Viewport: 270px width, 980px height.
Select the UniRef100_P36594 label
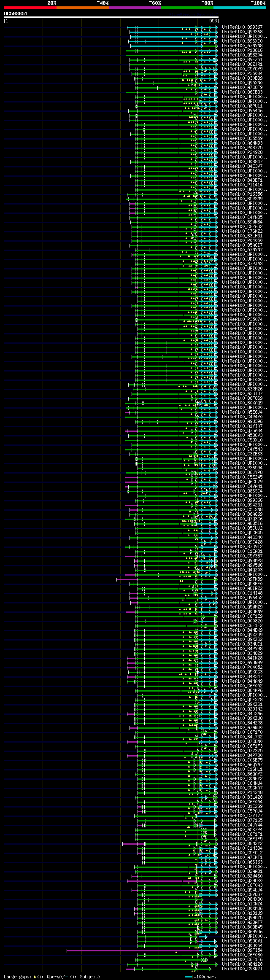point(242,468)
